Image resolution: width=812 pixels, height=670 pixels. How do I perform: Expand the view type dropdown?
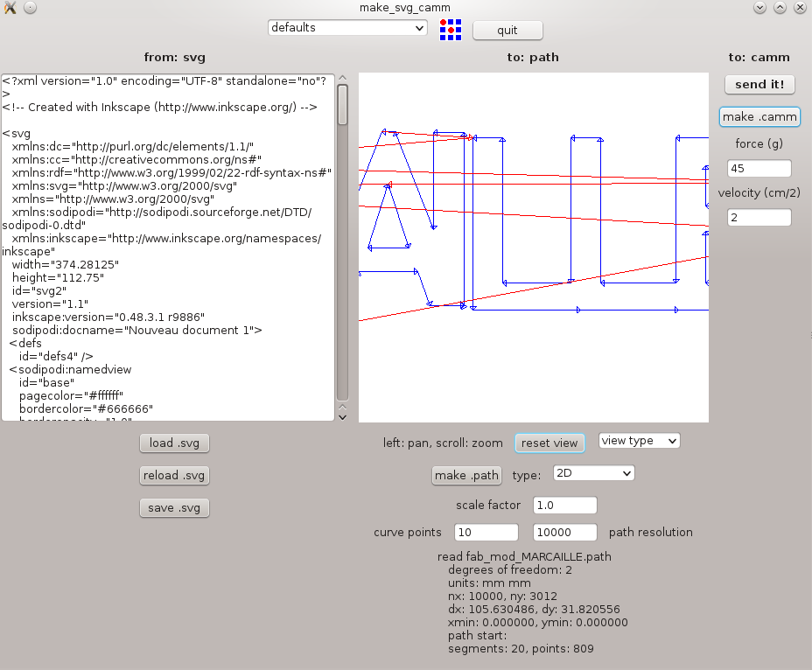click(x=639, y=441)
